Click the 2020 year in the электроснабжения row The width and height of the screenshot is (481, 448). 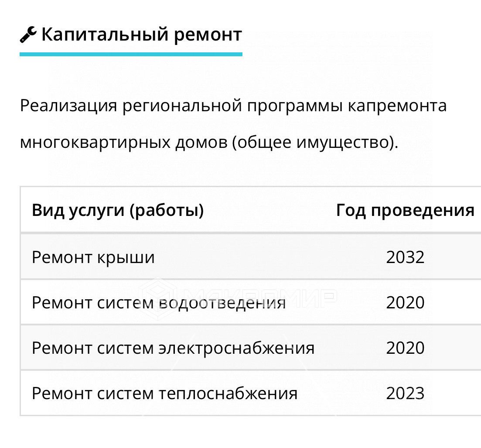[405, 348]
